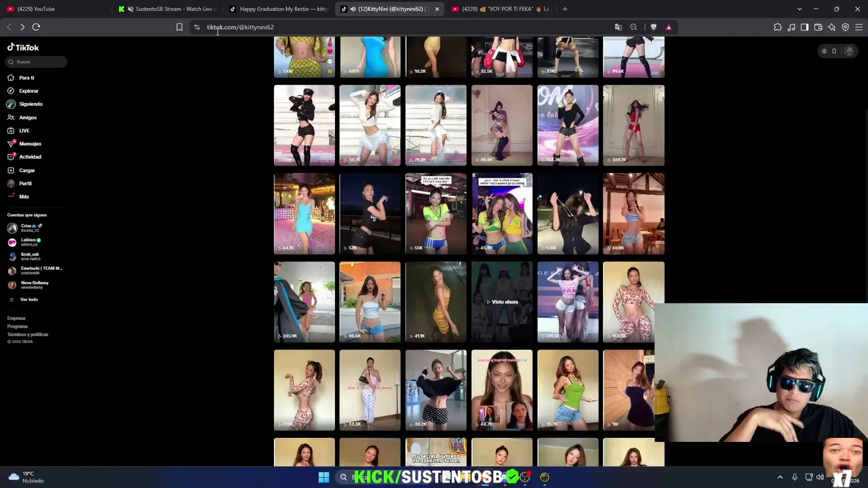Open video thumbnail showing 60.9K views
Screen dimensions: 868x488
(x=634, y=213)
